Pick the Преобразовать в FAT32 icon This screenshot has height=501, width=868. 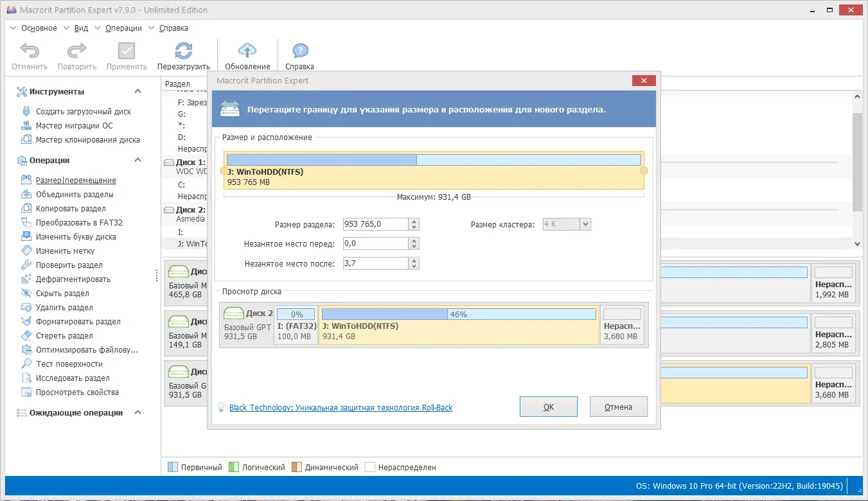(x=26, y=222)
